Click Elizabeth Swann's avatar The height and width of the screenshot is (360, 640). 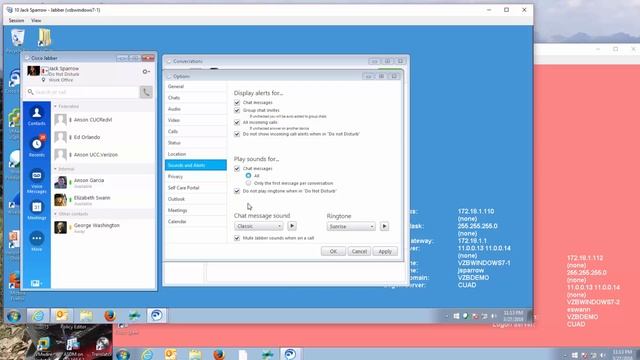pos(60,200)
